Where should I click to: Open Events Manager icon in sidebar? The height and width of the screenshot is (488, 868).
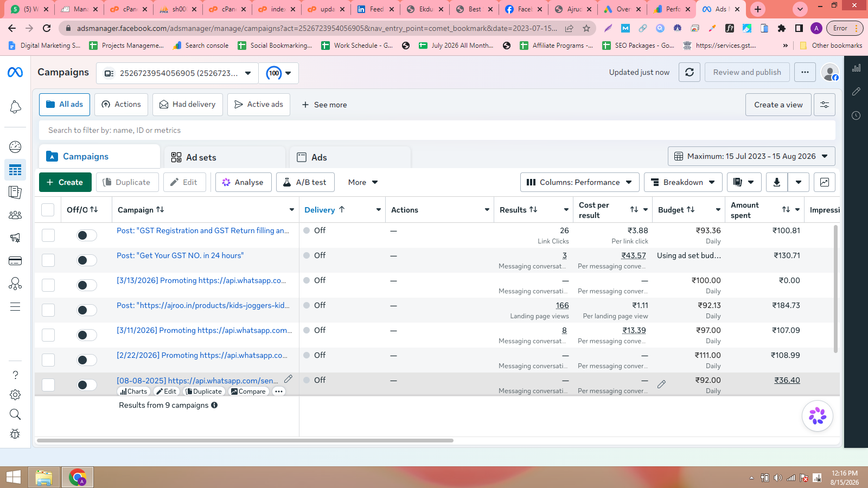click(15, 284)
